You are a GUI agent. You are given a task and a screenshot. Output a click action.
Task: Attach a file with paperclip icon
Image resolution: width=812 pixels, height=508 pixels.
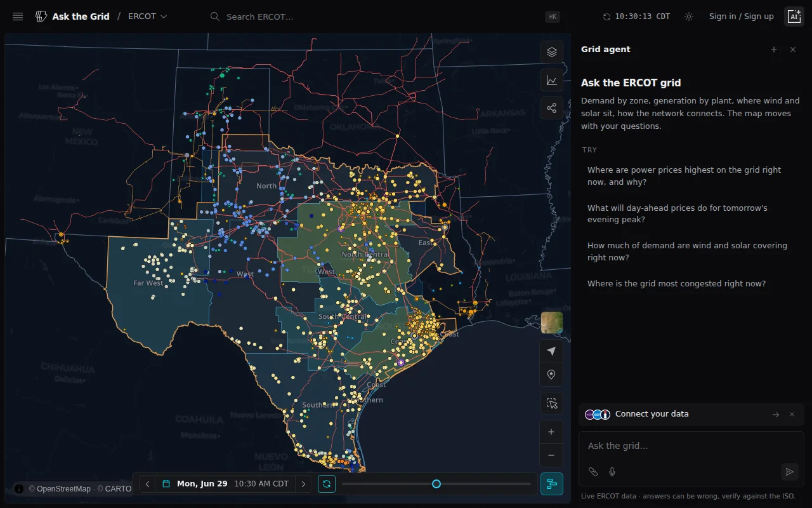(593, 472)
